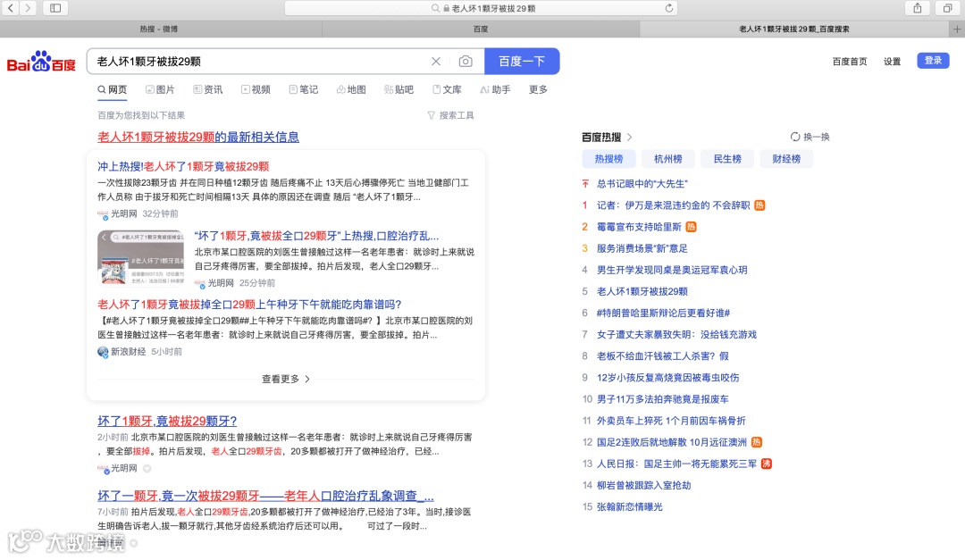Open the news thumbnail image from 光明网
The height and width of the screenshot is (560, 965).
click(x=140, y=257)
